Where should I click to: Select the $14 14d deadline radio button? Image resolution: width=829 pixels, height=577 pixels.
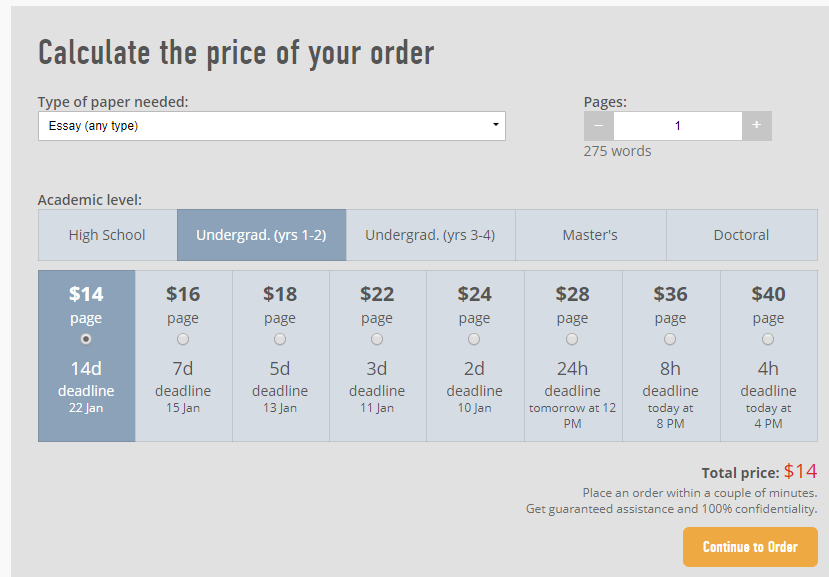click(x=86, y=339)
